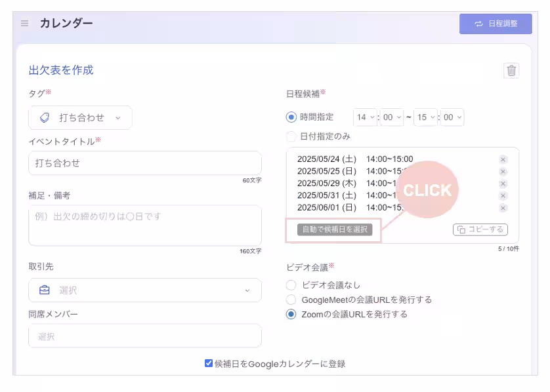The width and height of the screenshot is (550, 392).
Task: Remove the 2025/05/25 candidate date
Action: coord(503,171)
